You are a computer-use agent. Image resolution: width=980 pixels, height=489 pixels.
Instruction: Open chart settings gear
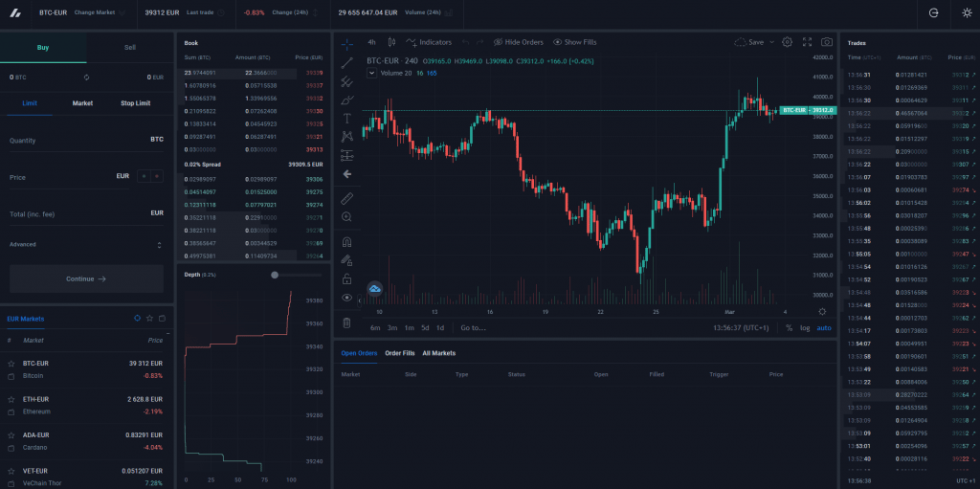788,42
